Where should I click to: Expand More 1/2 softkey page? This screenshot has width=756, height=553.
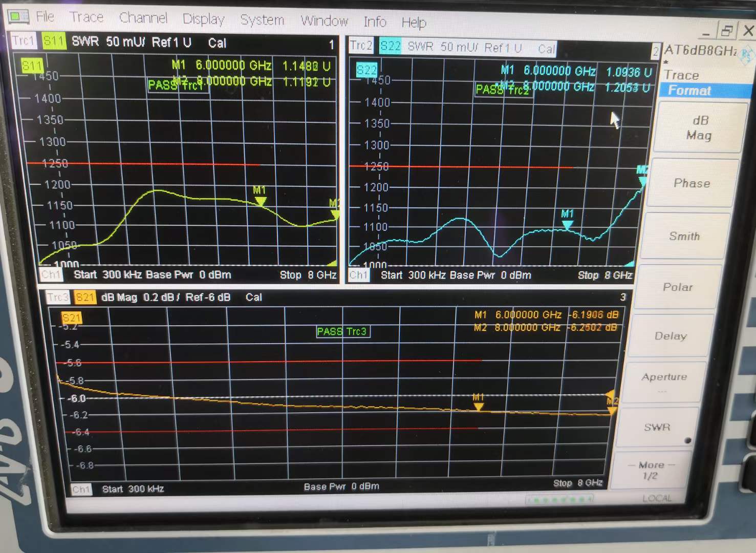651,470
